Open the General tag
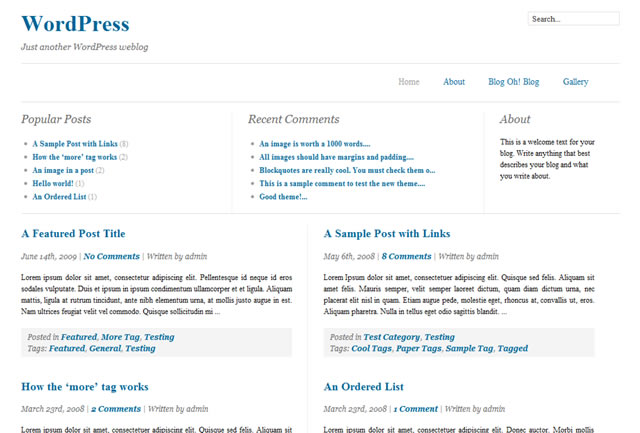Screen dimensions: 640x433 105,349
